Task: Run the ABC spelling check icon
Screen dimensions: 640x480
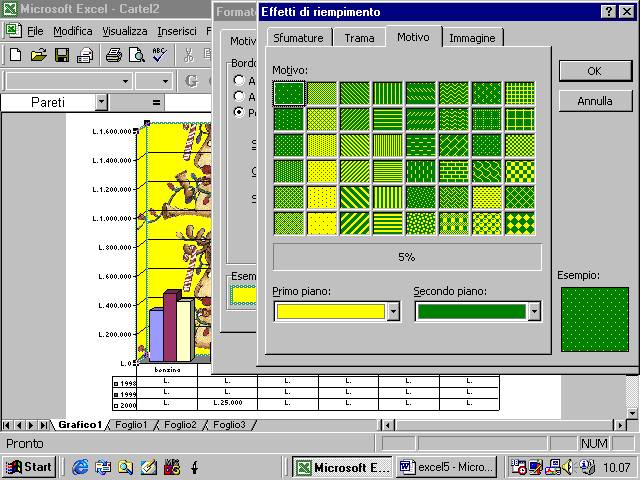Action: pyautogui.click(x=158, y=55)
